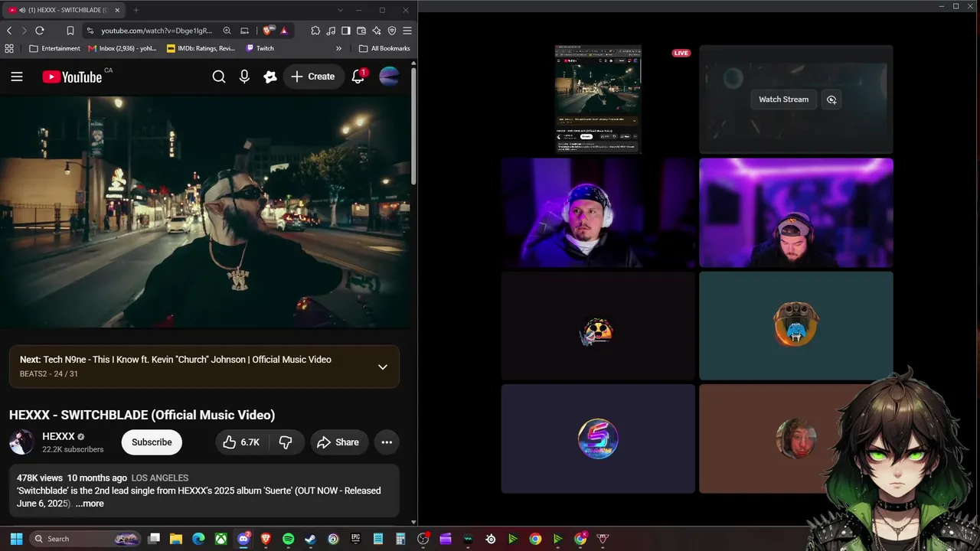Select the participant wearing white headphones
Image resolution: width=980 pixels, height=551 pixels.
(x=598, y=213)
